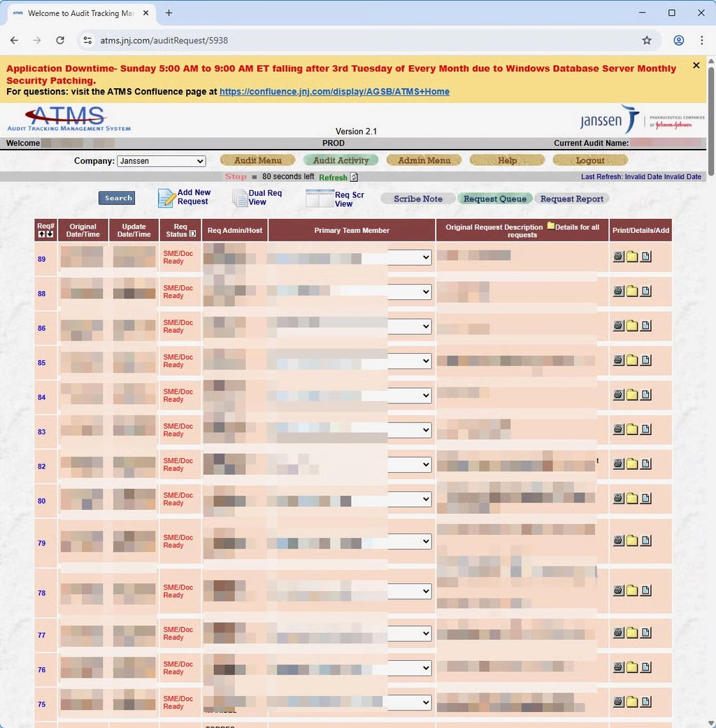
Task: Print request 88 using printer icon
Action: pyautogui.click(x=618, y=291)
